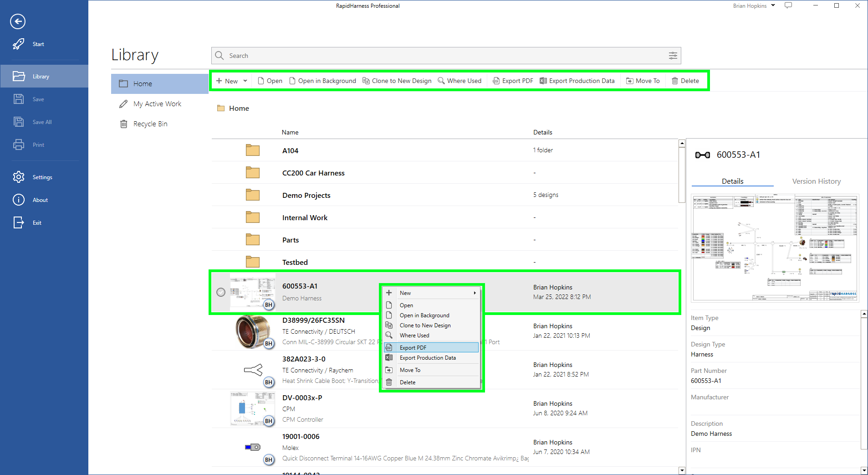Click Move To in toolbar

(643, 81)
